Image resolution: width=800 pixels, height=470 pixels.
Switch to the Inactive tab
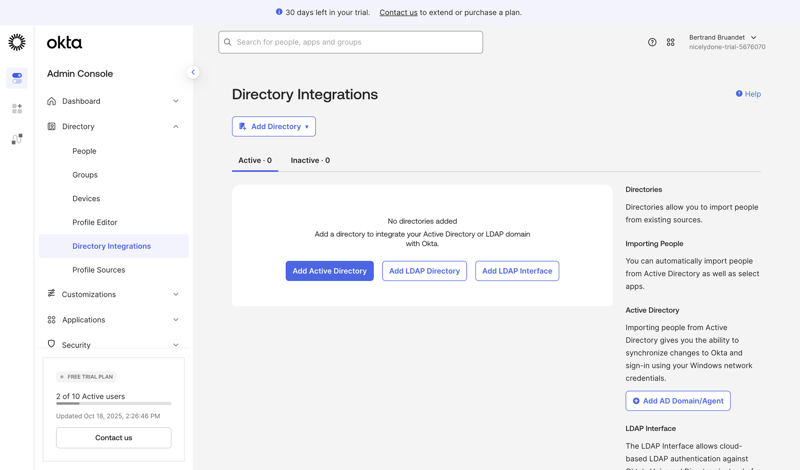click(x=310, y=160)
